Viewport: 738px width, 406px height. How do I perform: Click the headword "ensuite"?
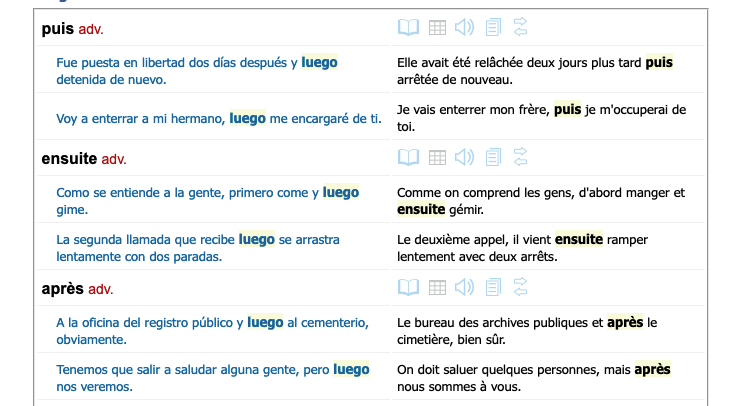click(68, 158)
